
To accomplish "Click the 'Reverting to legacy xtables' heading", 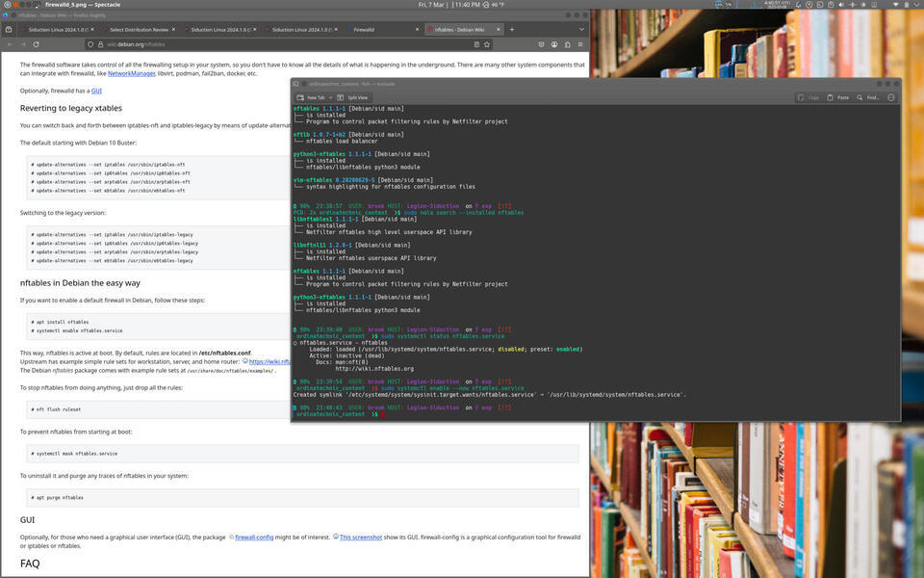I will [70, 108].
